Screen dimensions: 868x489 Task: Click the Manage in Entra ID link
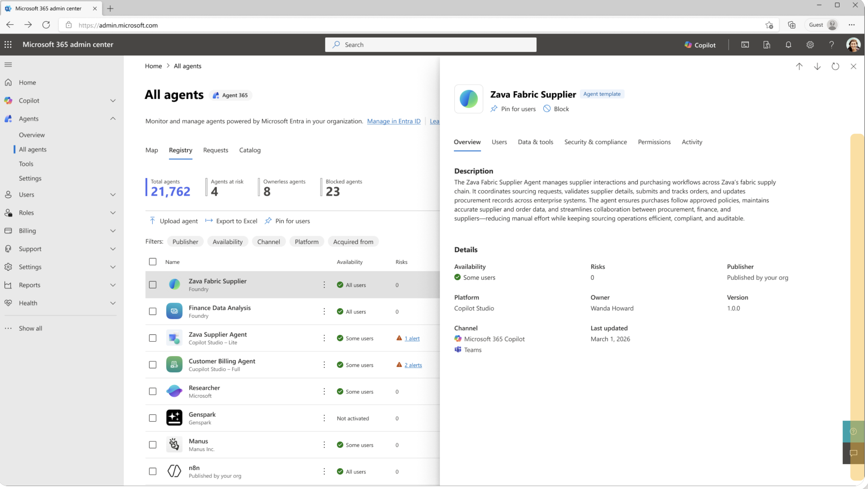pyautogui.click(x=394, y=121)
